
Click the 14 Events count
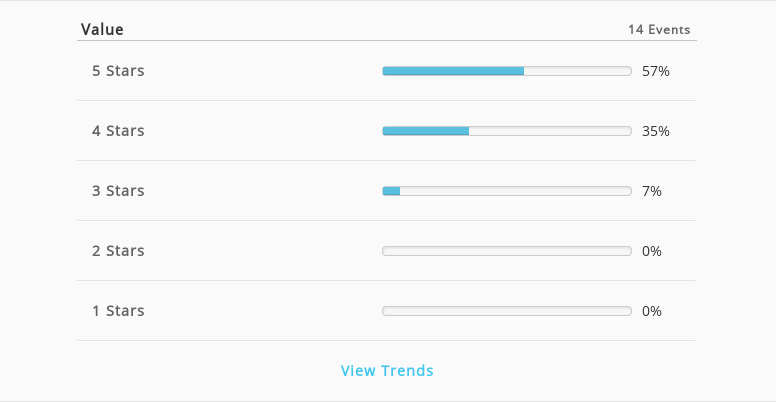pos(659,30)
